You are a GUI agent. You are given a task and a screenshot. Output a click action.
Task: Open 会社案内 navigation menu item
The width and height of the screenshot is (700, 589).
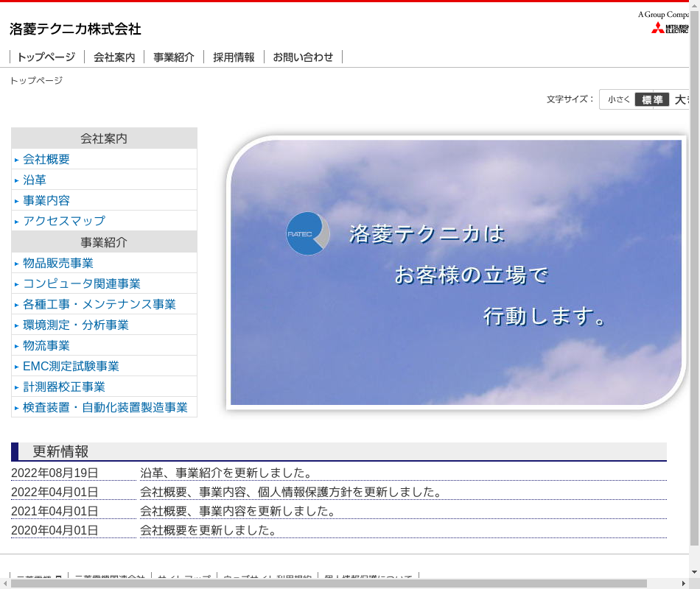pos(114,57)
